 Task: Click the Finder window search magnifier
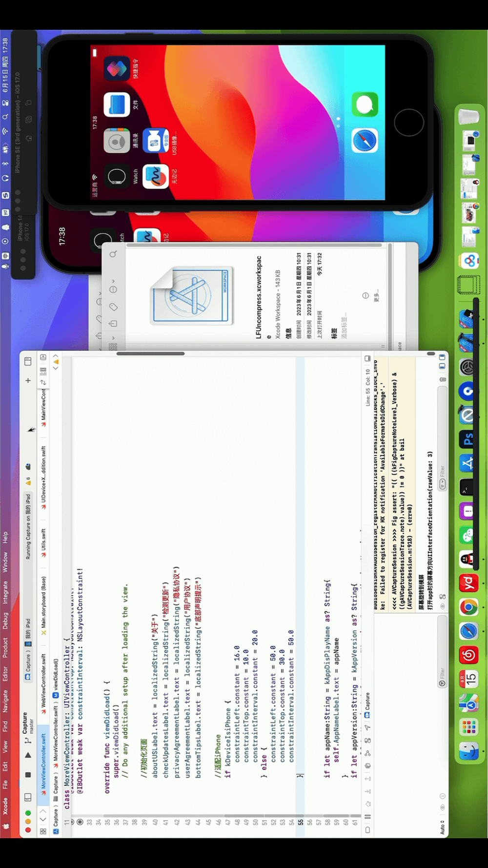click(x=113, y=254)
